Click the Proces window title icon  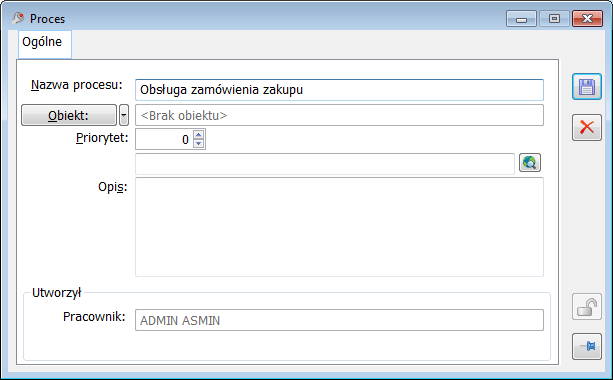(18, 18)
